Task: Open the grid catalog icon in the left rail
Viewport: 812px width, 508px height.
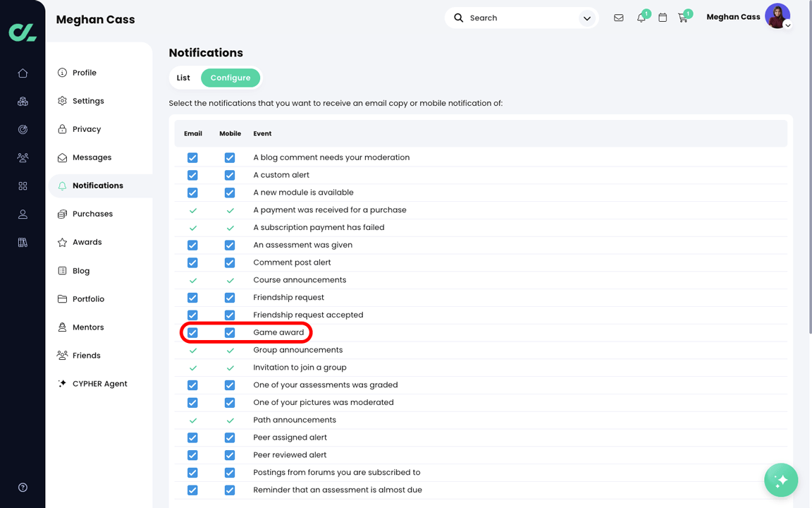Action: [23, 186]
